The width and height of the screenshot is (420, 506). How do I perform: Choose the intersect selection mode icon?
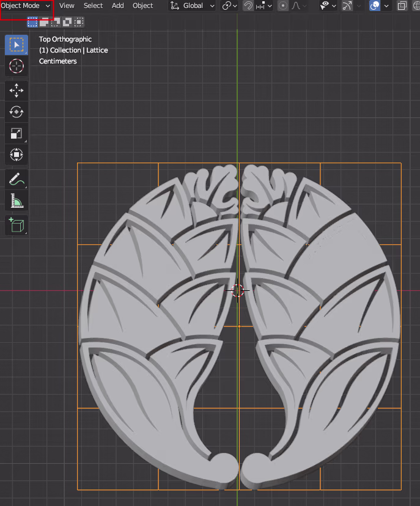[x=79, y=22]
